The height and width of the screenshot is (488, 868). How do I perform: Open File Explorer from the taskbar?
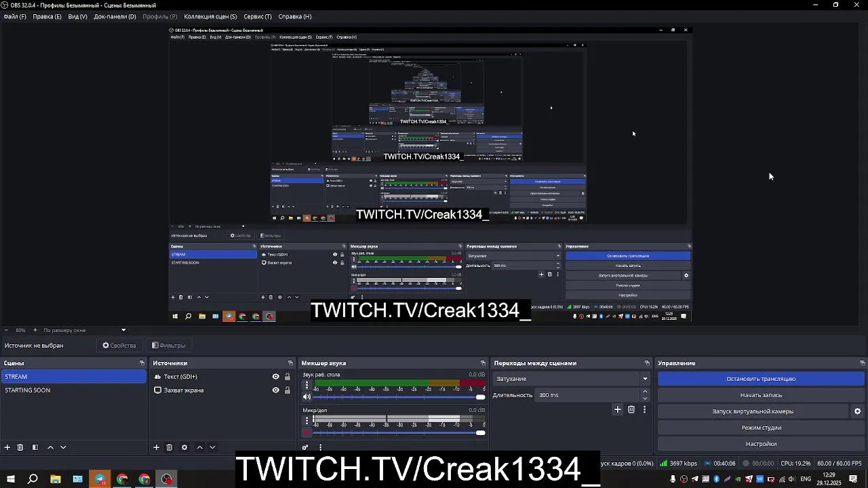pyautogui.click(x=56, y=479)
